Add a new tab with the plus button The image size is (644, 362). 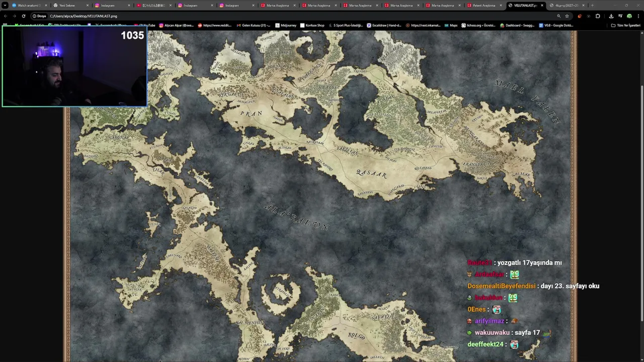592,6
